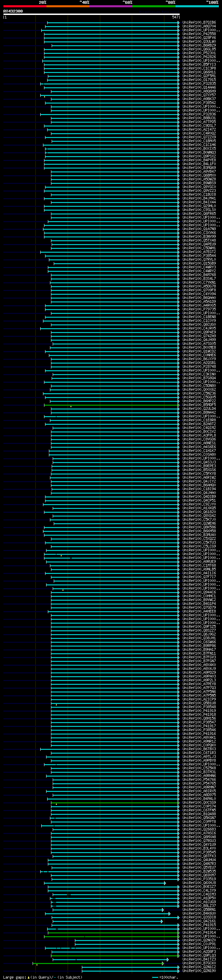Viewport: 222px width, 980px height.
Task: Open hit UniRef100_Q5BRN1
Action: 199,910
